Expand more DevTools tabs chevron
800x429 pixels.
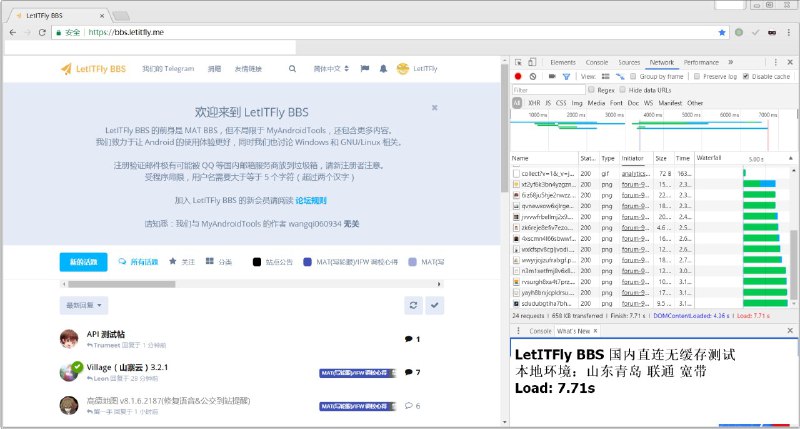tap(731, 62)
